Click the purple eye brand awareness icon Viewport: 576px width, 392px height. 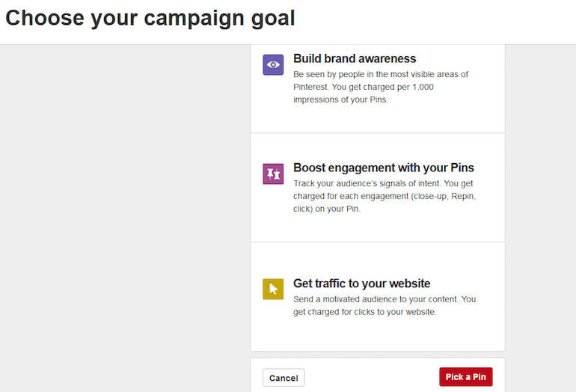point(273,64)
